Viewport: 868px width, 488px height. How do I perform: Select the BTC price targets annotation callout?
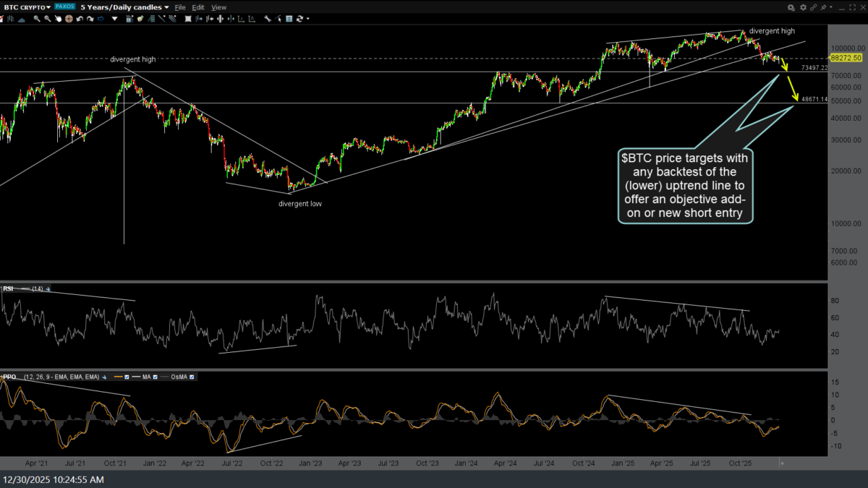[x=686, y=185]
